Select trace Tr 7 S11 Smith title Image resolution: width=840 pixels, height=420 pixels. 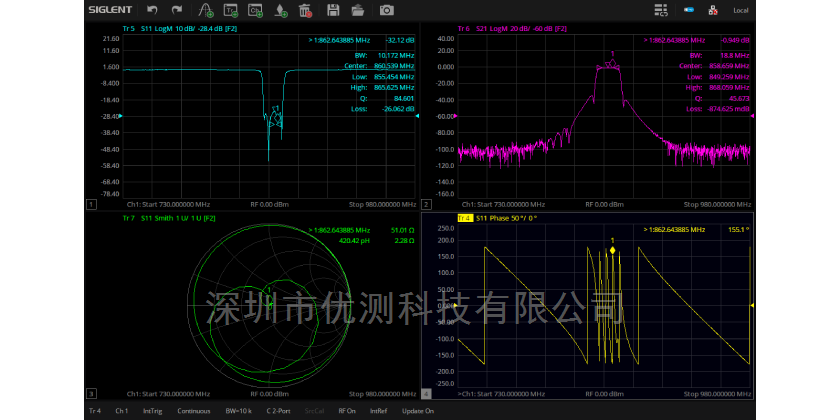tap(169, 218)
